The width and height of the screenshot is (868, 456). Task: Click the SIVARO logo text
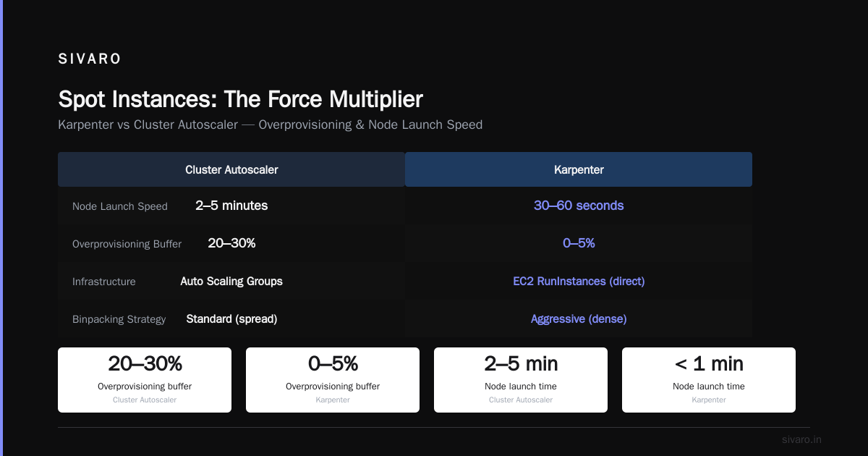tap(90, 59)
